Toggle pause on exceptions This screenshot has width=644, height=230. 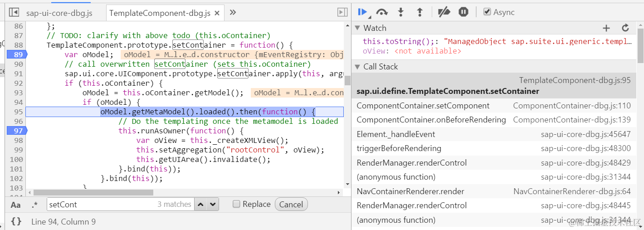click(x=463, y=12)
